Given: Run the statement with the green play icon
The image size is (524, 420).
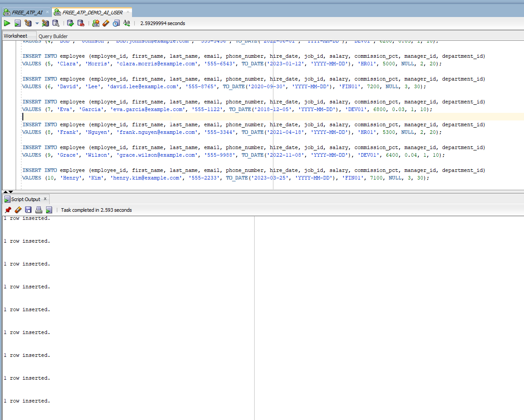Looking at the screenshot, I should 7,23.
